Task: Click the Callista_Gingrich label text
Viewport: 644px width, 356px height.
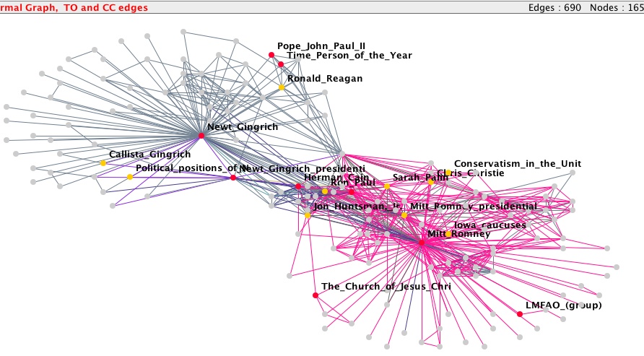Action: pyautogui.click(x=150, y=155)
